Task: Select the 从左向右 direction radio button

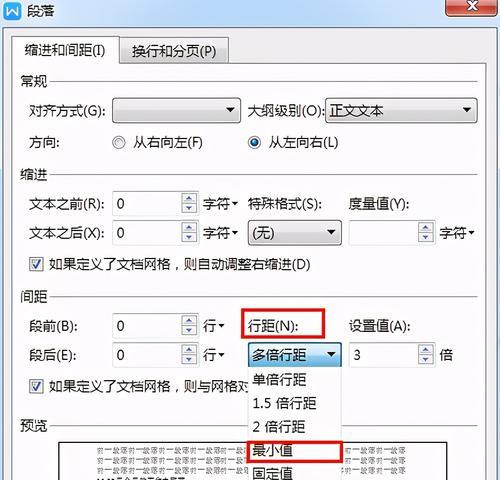Action: [254, 143]
